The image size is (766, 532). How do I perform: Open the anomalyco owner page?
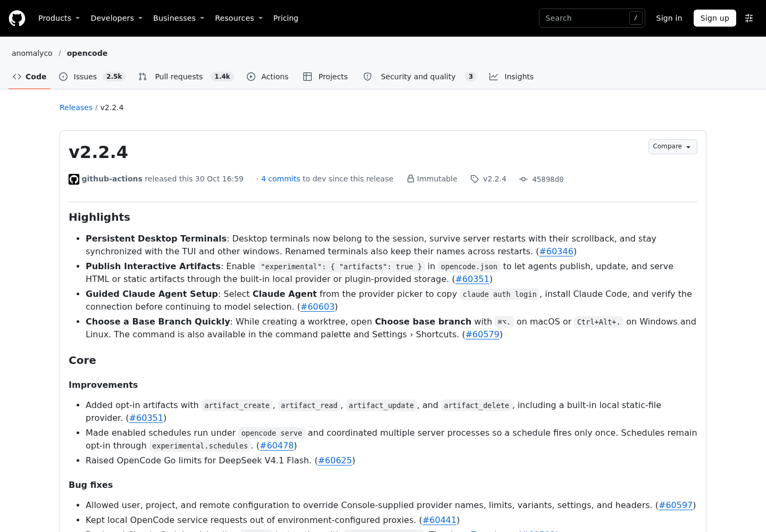[x=32, y=53]
